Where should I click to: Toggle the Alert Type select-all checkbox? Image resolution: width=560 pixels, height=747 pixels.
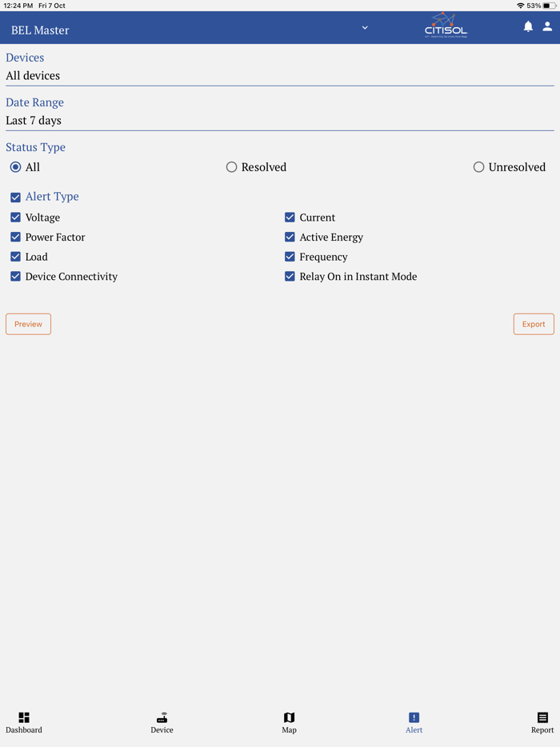click(15, 197)
